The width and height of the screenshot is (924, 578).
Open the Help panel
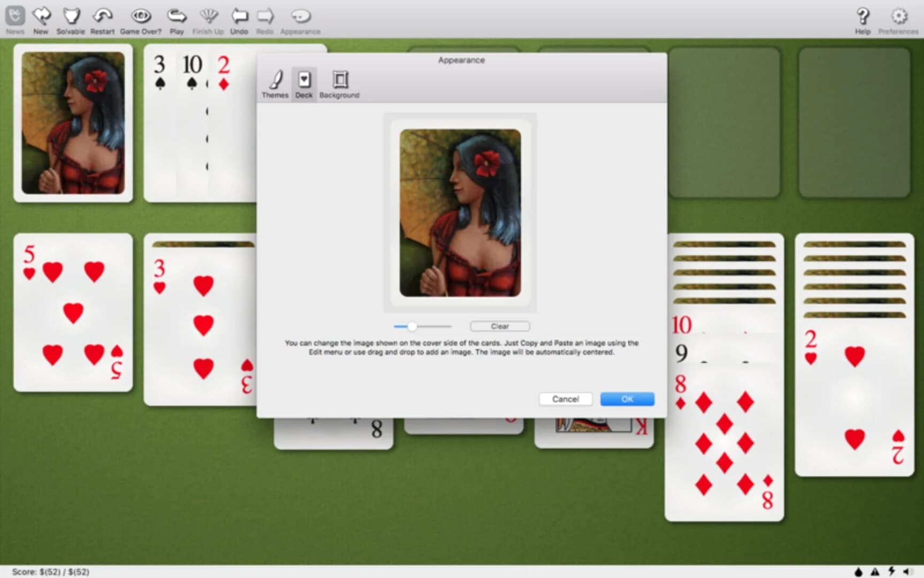862,16
